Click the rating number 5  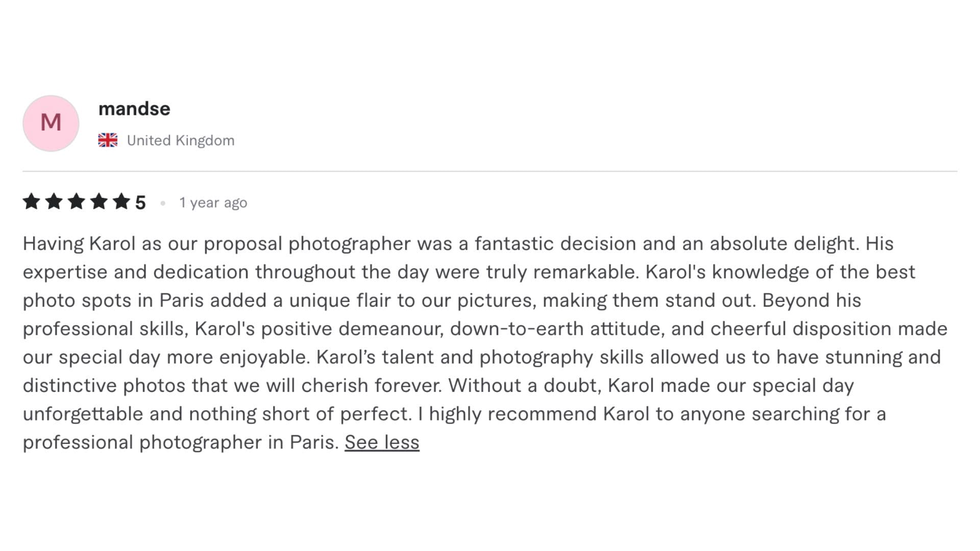pyautogui.click(x=140, y=203)
